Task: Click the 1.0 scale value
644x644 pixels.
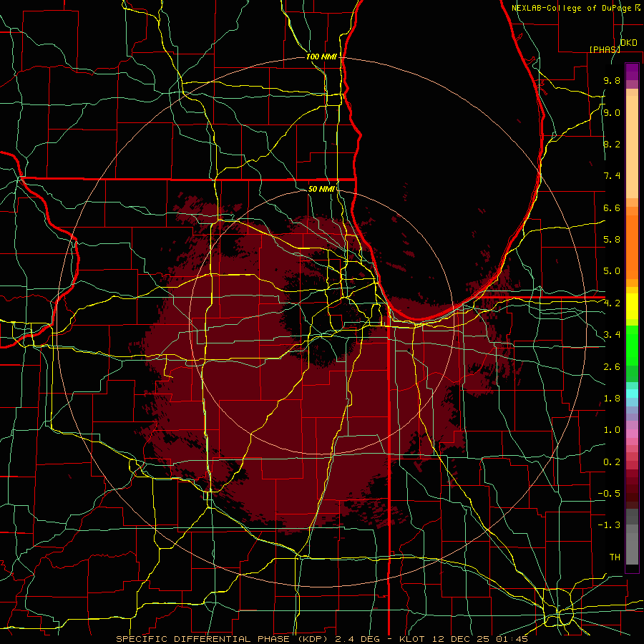Action: [x=612, y=430]
